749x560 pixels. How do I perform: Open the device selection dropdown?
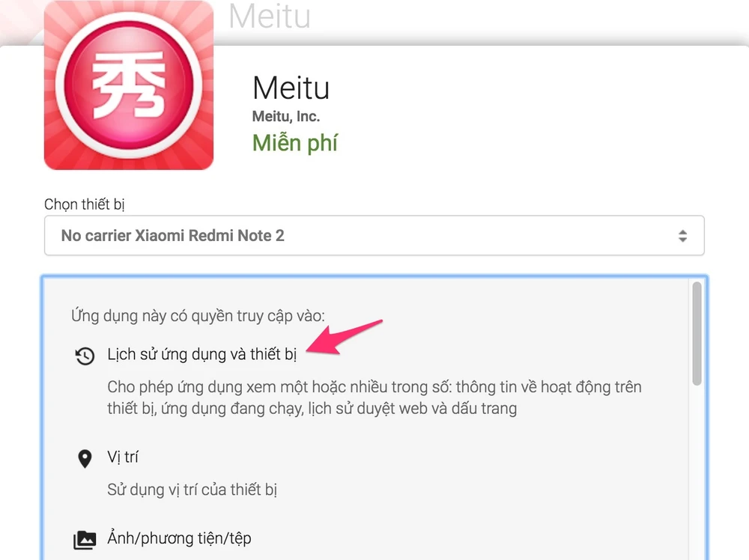click(374, 235)
